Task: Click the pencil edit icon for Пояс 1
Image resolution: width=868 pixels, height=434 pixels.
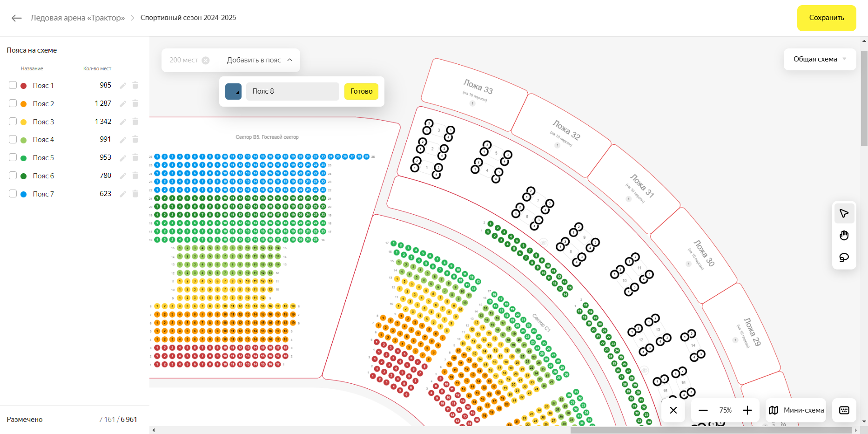Action: tap(123, 86)
